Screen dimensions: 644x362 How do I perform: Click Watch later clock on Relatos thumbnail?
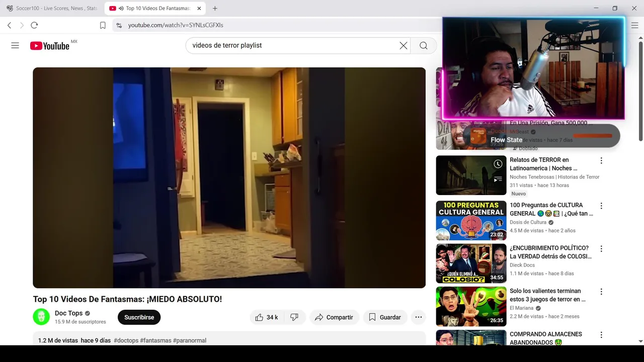click(498, 164)
